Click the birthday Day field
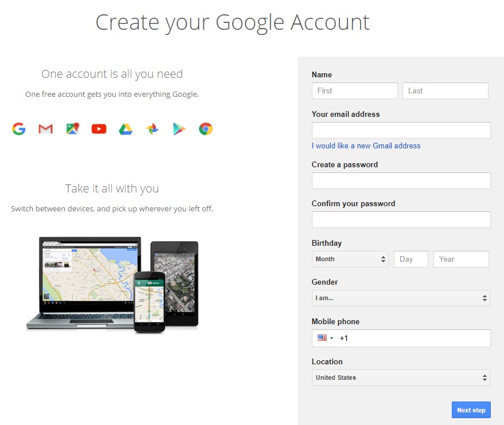The width and height of the screenshot is (504, 425). (411, 259)
